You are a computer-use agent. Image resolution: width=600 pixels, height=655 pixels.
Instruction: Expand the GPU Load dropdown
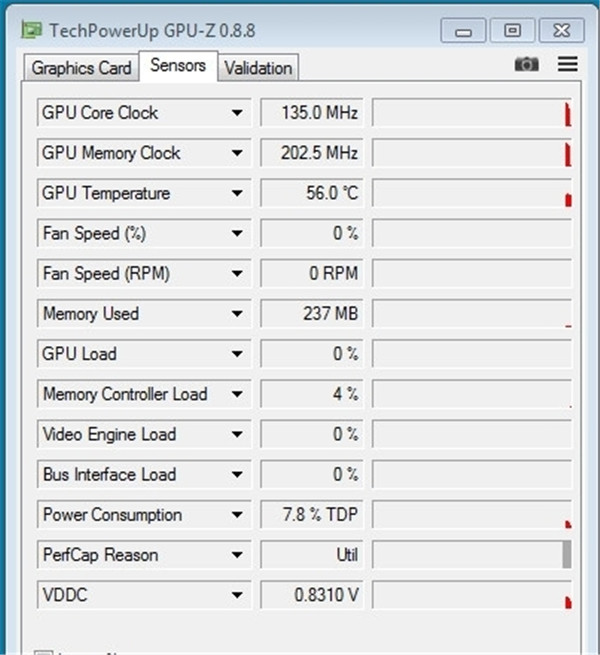click(237, 354)
